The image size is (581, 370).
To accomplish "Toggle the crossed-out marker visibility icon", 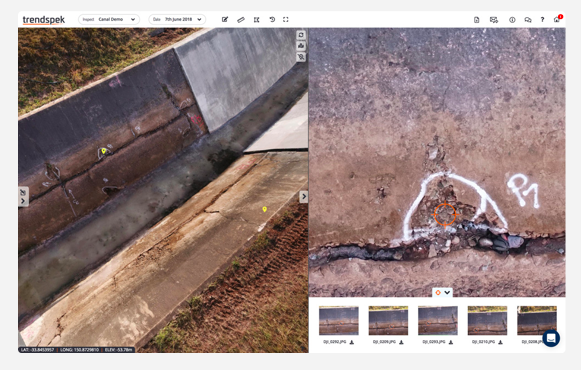I will [301, 57].
